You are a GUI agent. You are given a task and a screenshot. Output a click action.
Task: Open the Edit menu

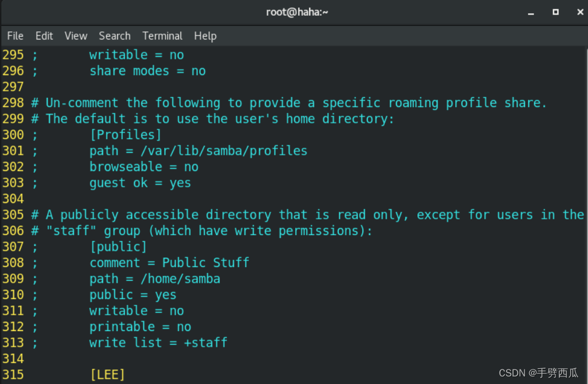click(x=44, y=36)
